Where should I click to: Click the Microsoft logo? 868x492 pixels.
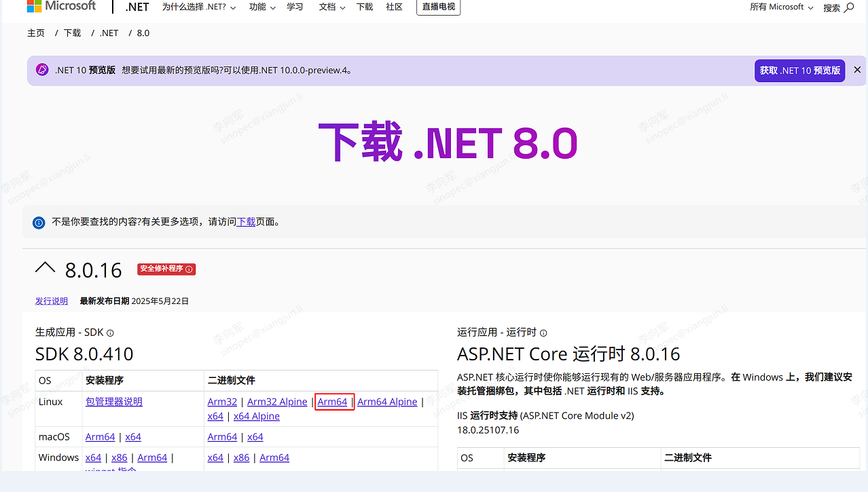(x=62, y=6)
